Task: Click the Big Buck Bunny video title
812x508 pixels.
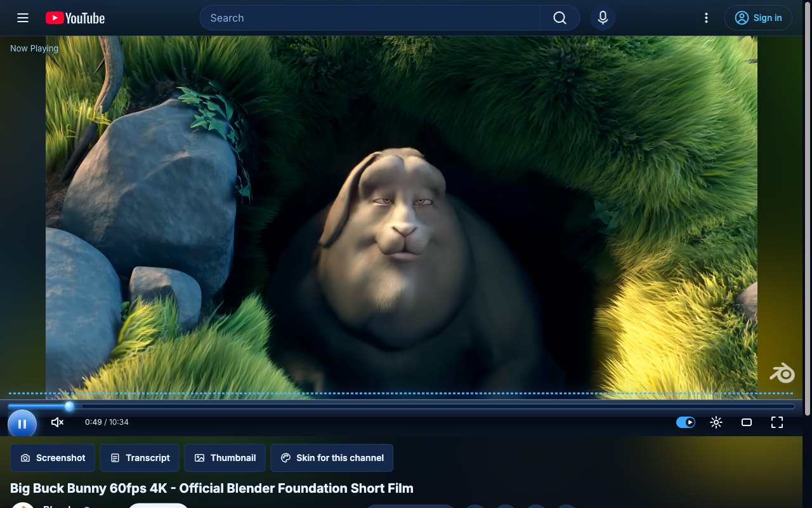Action: point(212,488)
